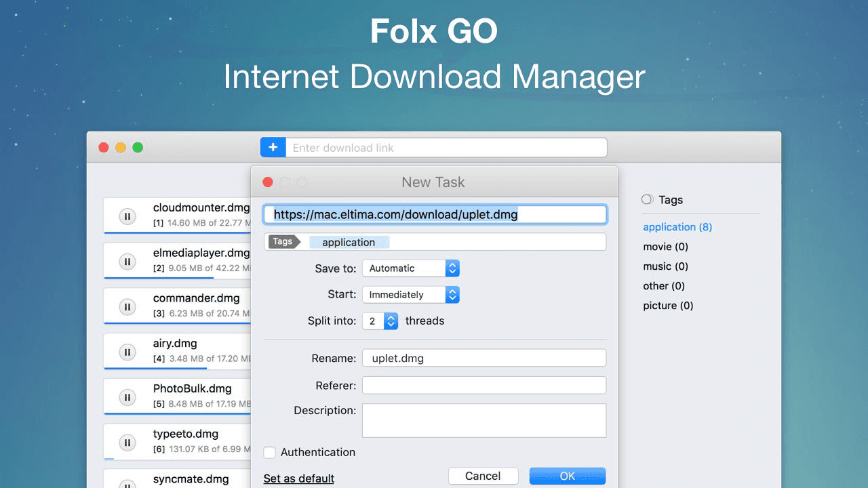Select the airy.dmg file name

point(175,344)
